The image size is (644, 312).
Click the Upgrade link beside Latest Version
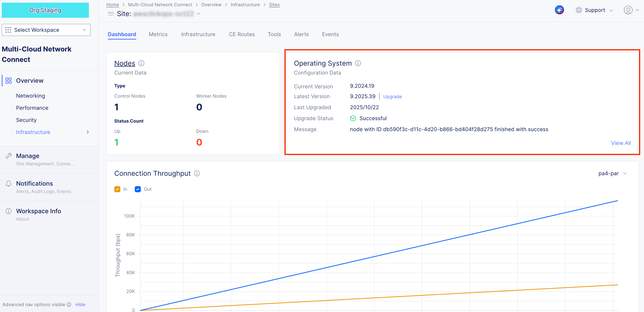click(392, 97)
